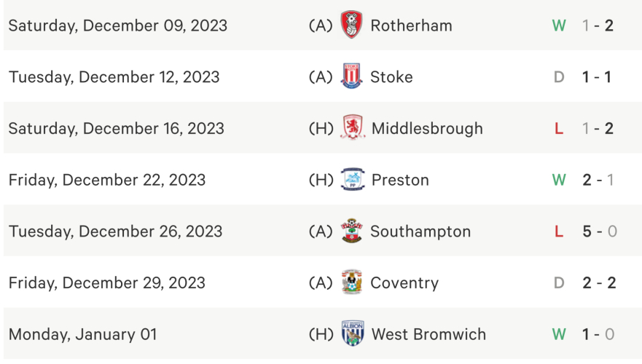642x364 pixels.
Task: Click the 1 - 1 score against Stoke
Action: pos(598,77)
